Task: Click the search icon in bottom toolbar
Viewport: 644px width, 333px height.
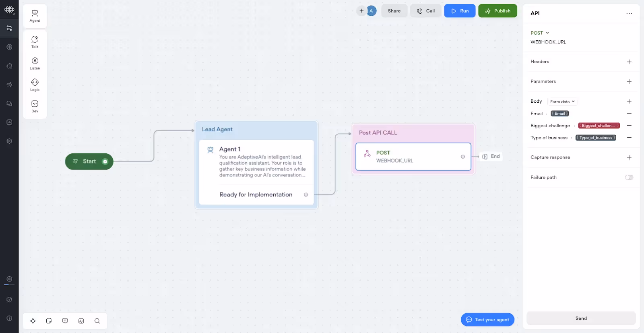Action: pyautogui.click(x=97, y=321)
